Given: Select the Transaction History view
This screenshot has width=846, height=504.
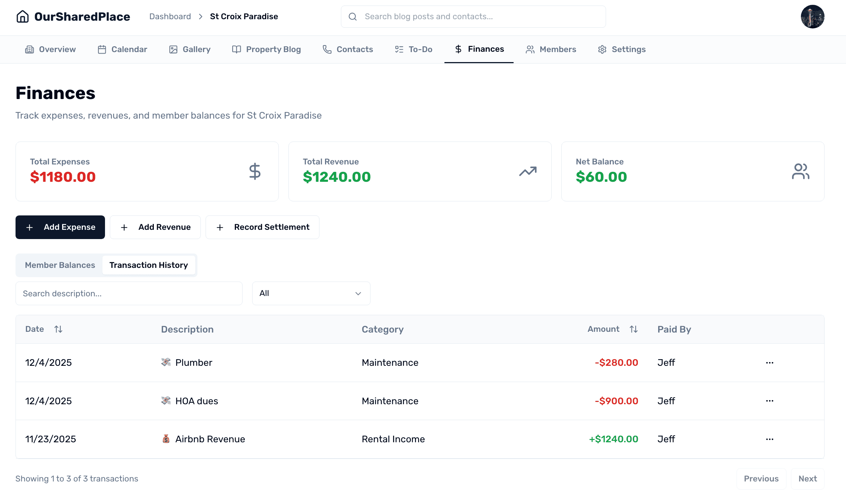Looking at the screenshot, I should [x=149, y=265].
